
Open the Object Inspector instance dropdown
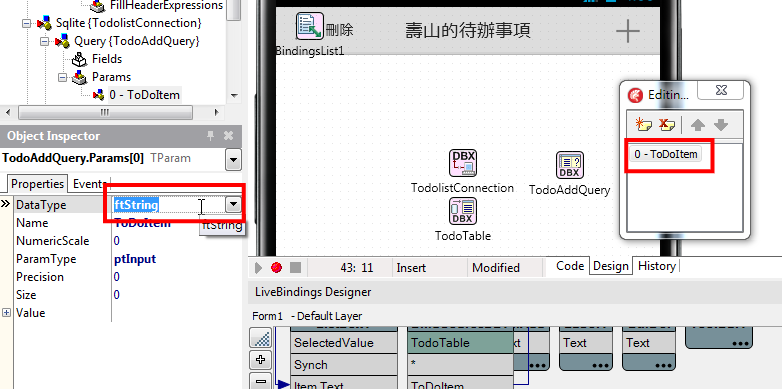pyautogui.click(x=233, y=161)
